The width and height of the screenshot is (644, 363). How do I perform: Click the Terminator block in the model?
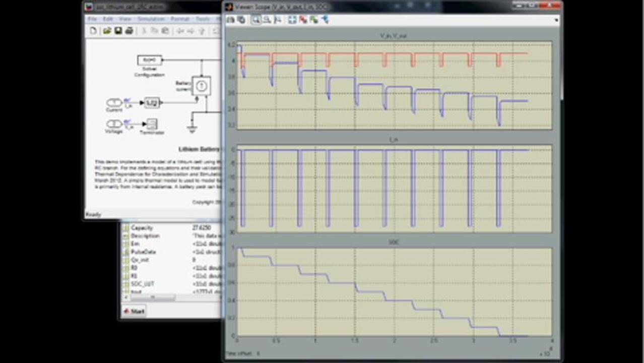152,124
